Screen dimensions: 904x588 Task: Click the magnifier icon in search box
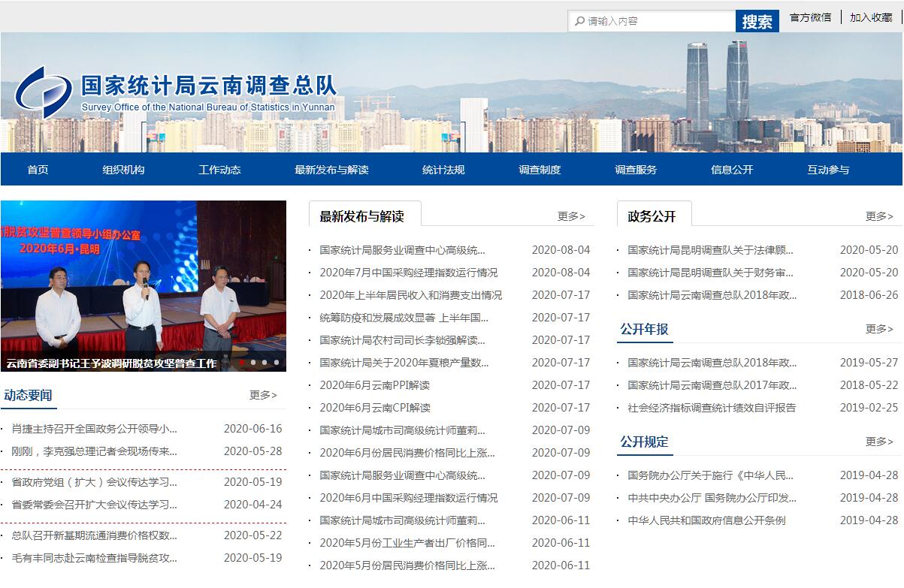[x=579, y=21]
